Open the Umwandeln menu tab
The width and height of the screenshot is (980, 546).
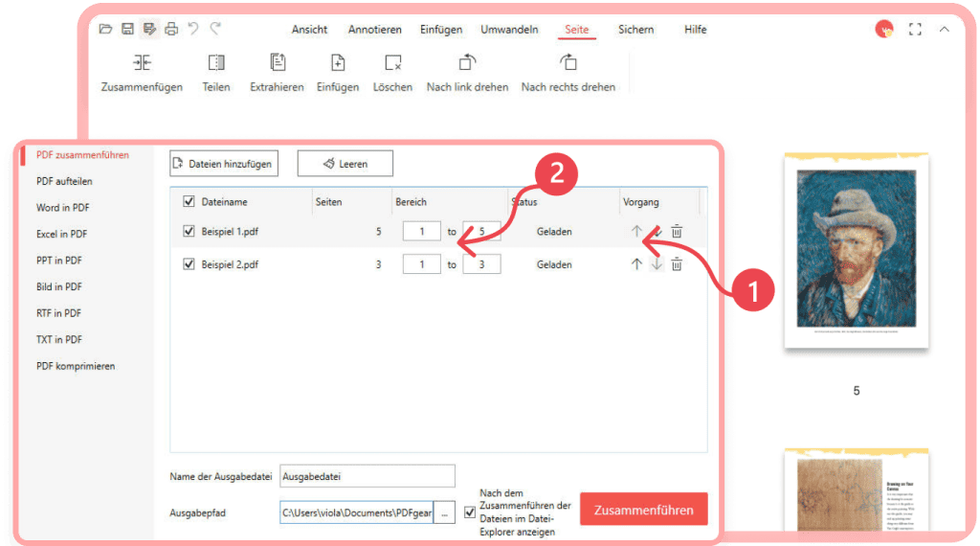509,30
